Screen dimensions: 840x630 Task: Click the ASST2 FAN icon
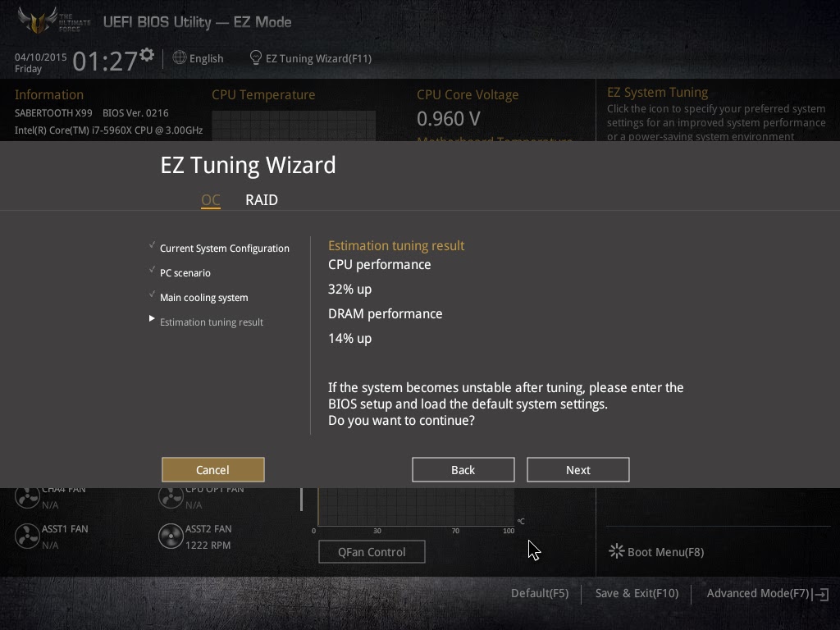171,536
